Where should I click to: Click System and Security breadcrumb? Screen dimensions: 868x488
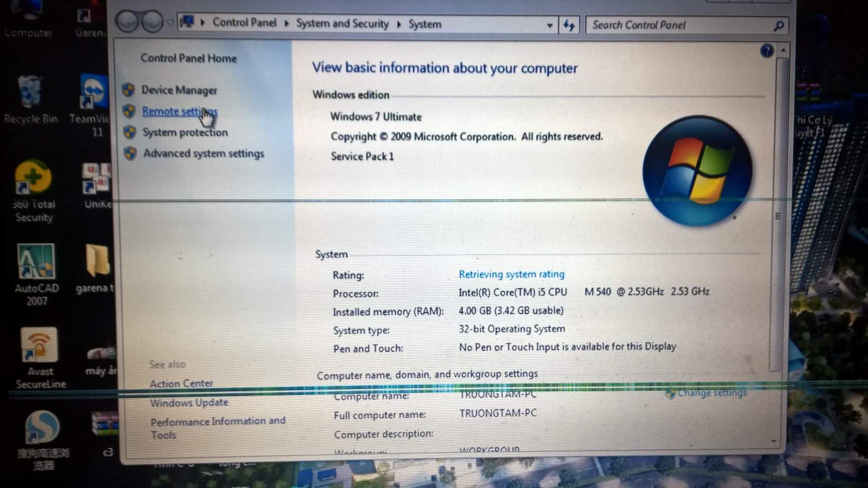(342, 23)
